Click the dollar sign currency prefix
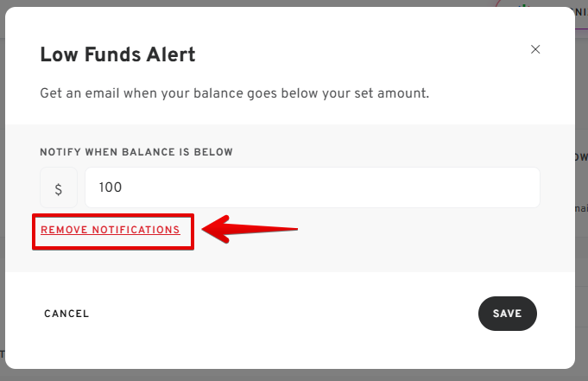Image resolution: width=588 pixels, height=381 pixels. (x=59, y=187)
